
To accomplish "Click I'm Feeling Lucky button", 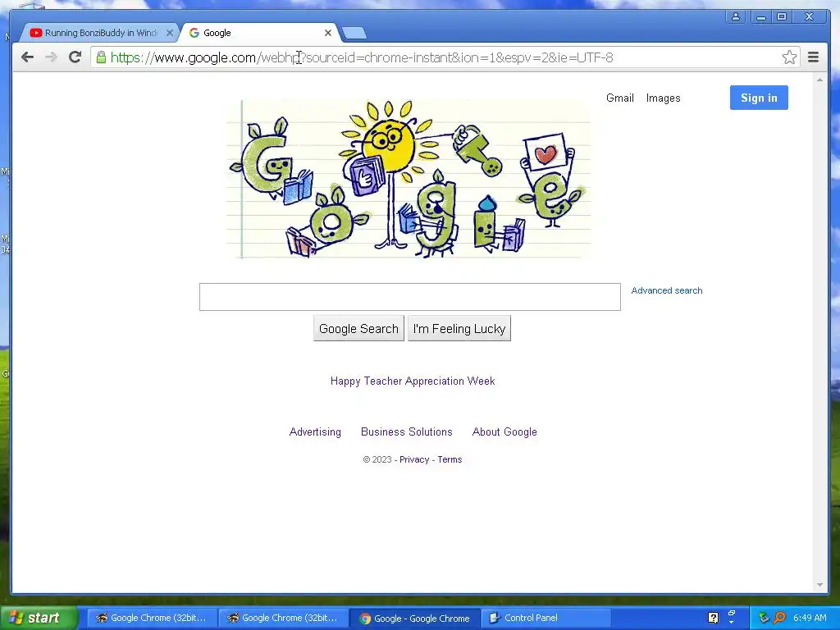I will (459, 328).
